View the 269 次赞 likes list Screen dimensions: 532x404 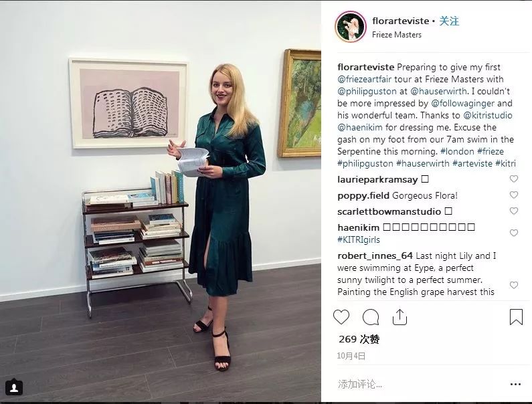point(359,339)
